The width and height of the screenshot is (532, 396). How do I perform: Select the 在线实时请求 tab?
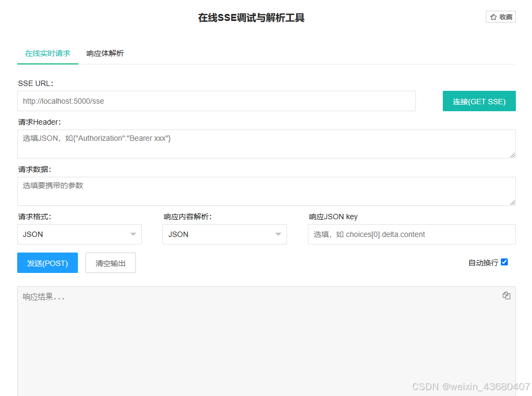click(47, 53)
